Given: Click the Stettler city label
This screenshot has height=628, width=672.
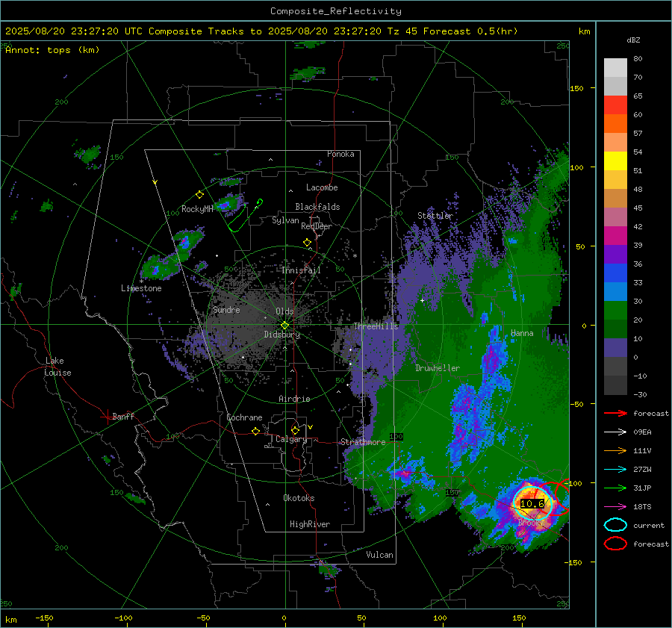Looking at the screenshot, I should pos(435,216).
